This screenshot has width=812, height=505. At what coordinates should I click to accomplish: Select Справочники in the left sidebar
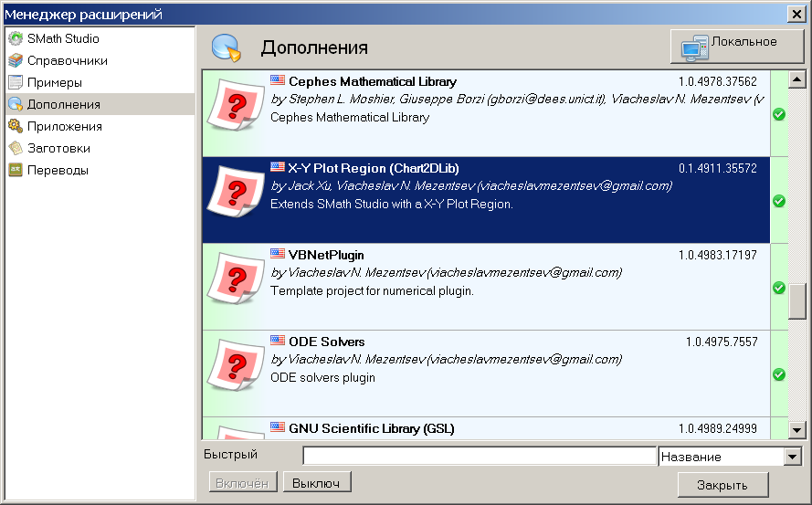(x=68, y=61)
